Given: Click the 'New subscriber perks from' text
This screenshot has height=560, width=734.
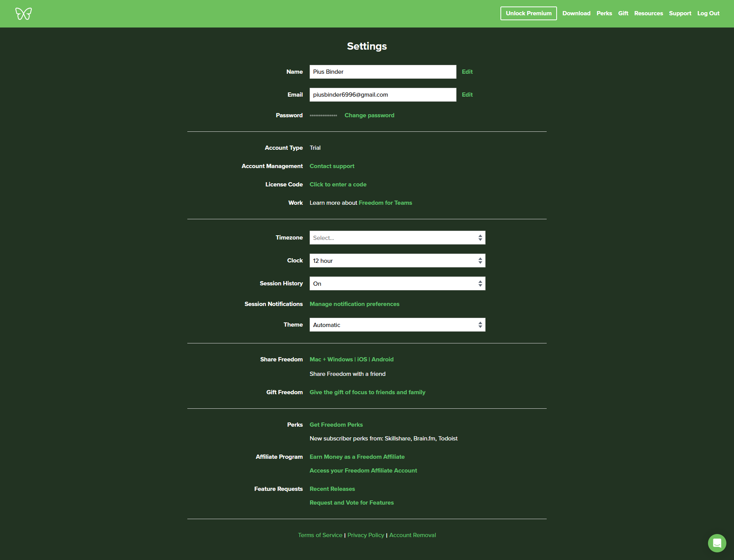Looking at the screenshot, I should pos(383,439).
